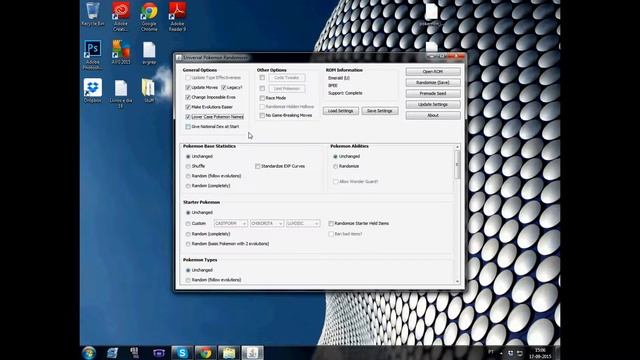The image size is (640, 360).
Task: Select Random (follow evolutions) Pokemon Types
Action: [188, 280]
